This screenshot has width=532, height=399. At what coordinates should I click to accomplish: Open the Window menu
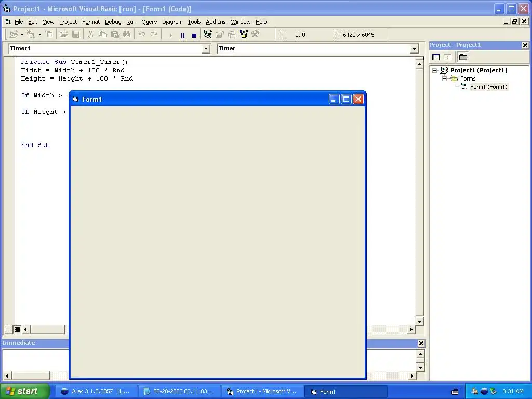coord(241,22)
